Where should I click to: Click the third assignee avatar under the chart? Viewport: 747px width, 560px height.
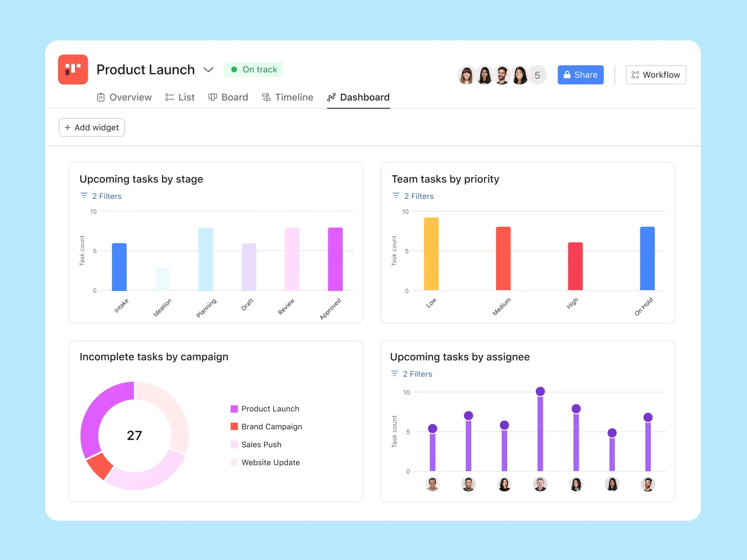504,484
